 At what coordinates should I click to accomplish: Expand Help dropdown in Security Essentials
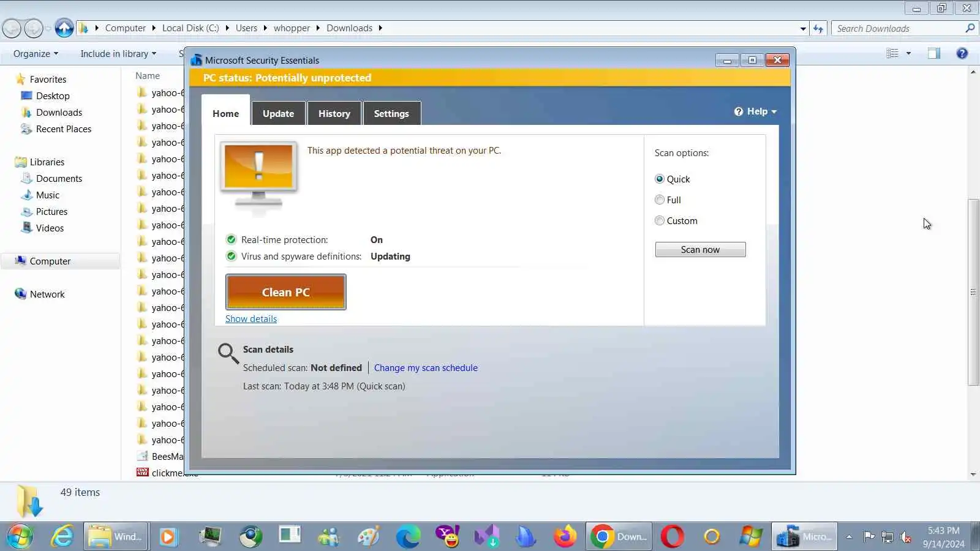click(774, 112)
